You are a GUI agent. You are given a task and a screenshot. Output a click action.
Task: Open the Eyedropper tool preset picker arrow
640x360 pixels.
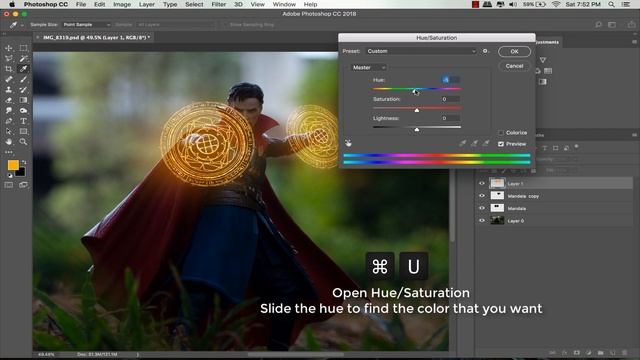22,25
